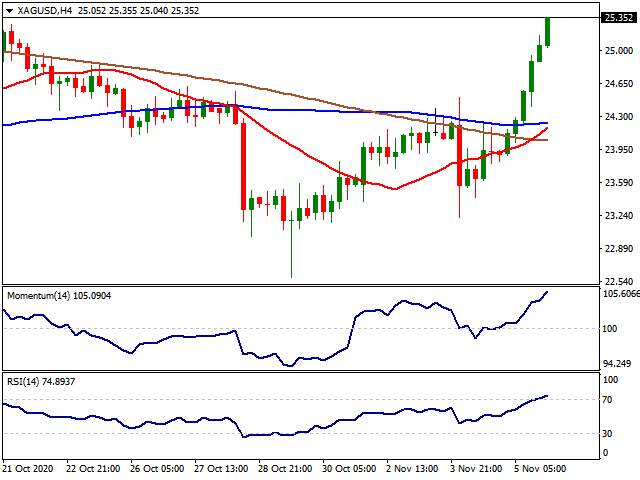The height and width of the screenshot is (480, 640).
Task: Click the 105.6066 momentum scale value
Action: click(621, 293)
